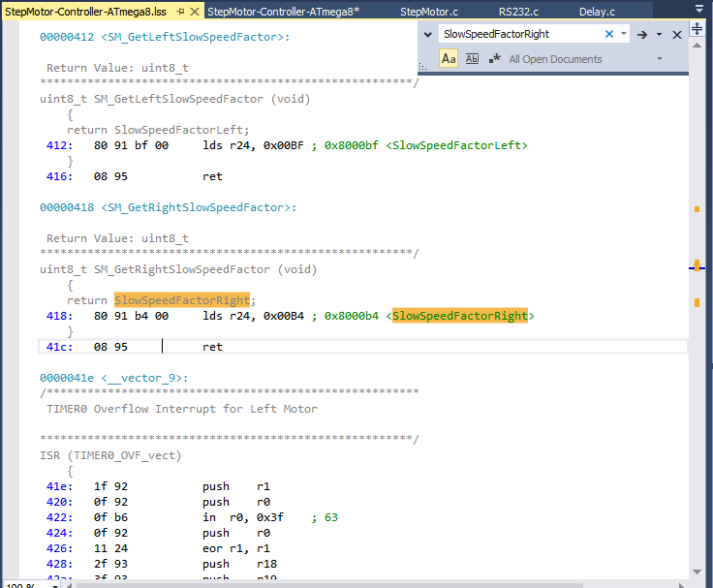Toggle Match case option
713x588 pixels.
pos(449,59)
